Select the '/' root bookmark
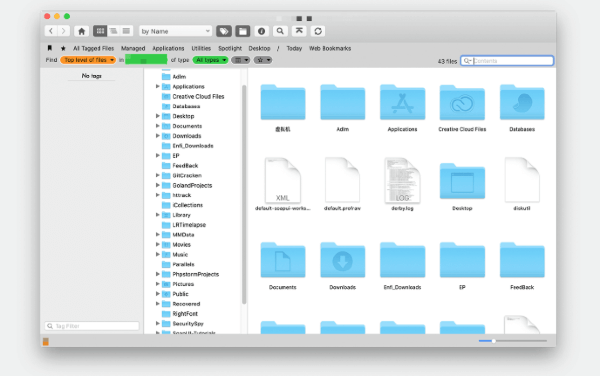This screenshot has width=600, height=376. pos(278,48)
